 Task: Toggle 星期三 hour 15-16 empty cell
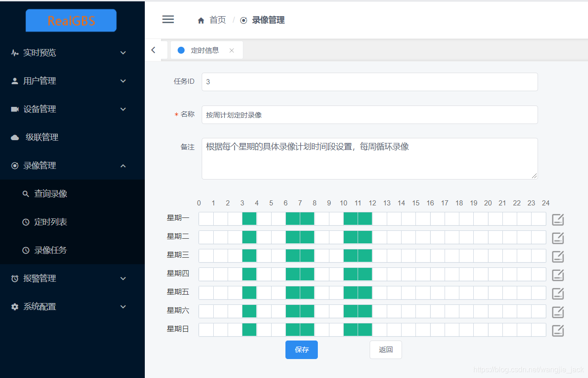point(423,256)
